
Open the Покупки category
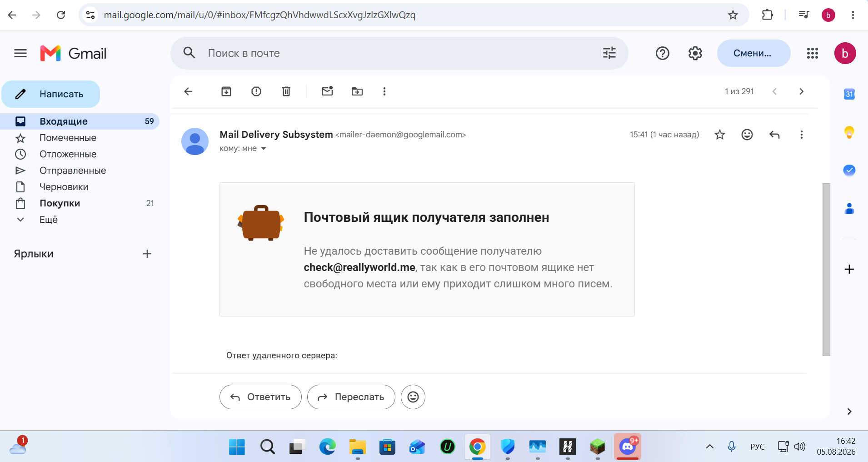point(80,203)
